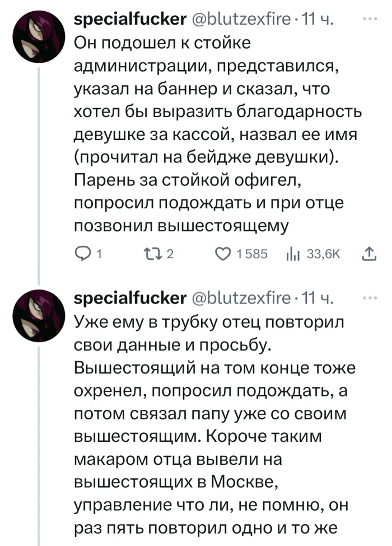
Task: Open the three-dot more menu on the first tweet
Action: click(x=369, y=20)
